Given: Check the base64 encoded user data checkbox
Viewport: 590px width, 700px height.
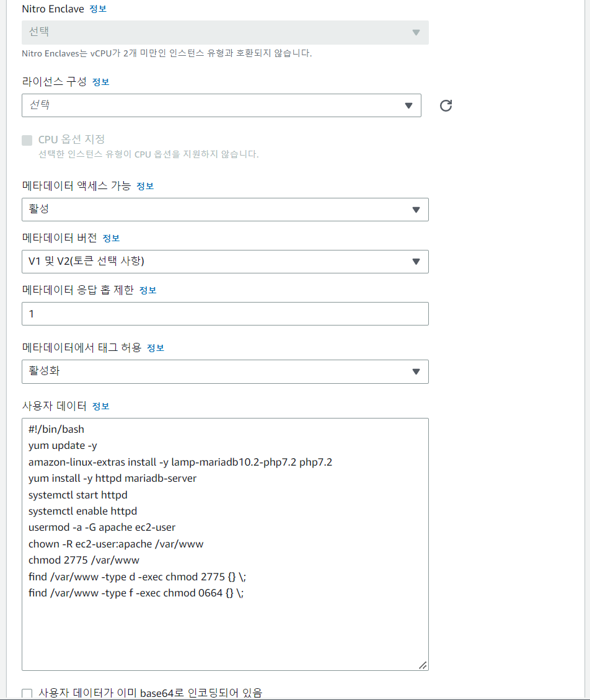Looking at the screenshot, I should point(27,693).
